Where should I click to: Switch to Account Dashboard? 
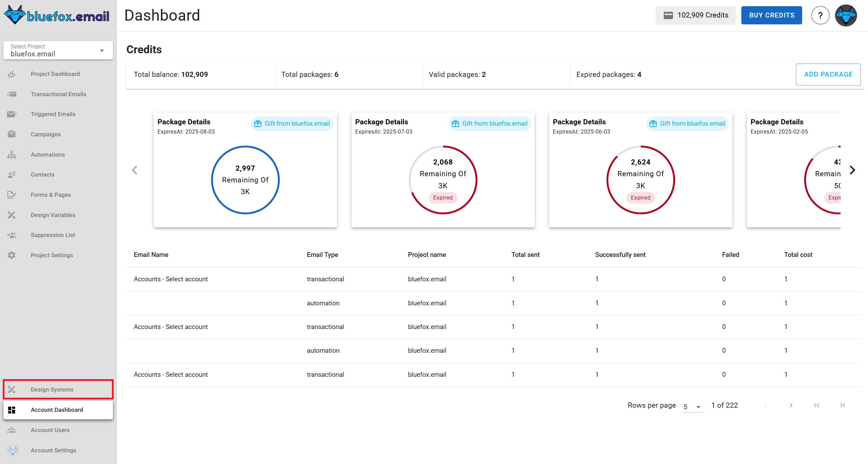tap(57, 410)
